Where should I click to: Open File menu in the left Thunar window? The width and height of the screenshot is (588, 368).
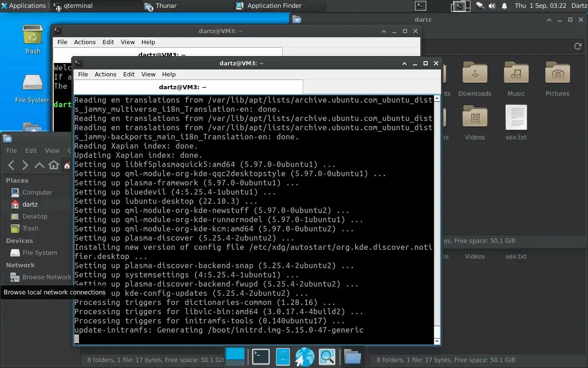coord(11,150)
